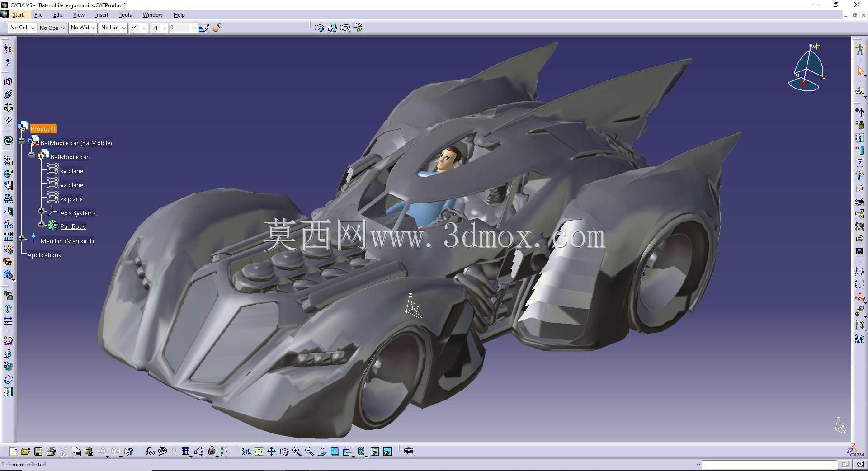Select Manikin (Manikin1) in the tree
The image size is (868, 471).
[x=67, y=241]
